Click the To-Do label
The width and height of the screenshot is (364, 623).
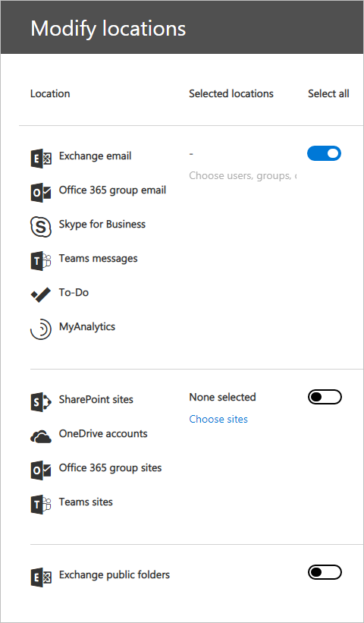tap(74, 292)
